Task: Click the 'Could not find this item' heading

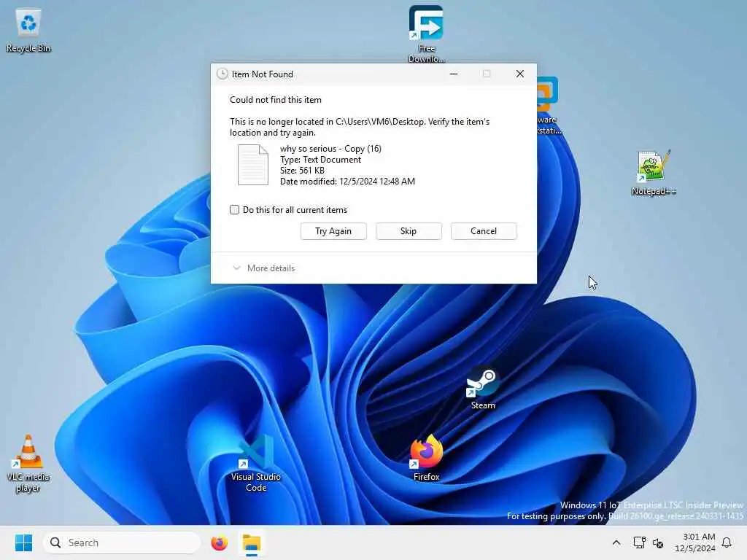Action: point(275,99)
